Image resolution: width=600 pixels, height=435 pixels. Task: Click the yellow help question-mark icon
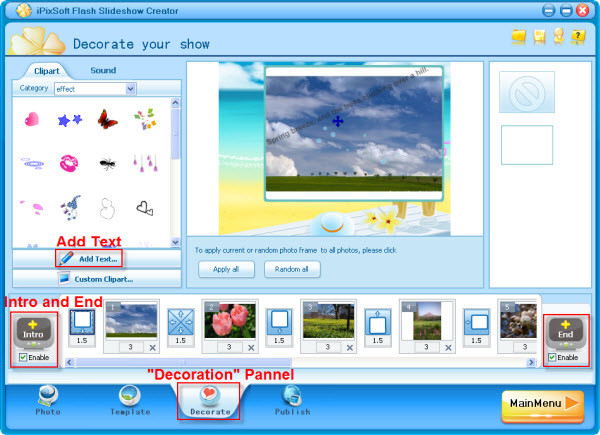579,37
